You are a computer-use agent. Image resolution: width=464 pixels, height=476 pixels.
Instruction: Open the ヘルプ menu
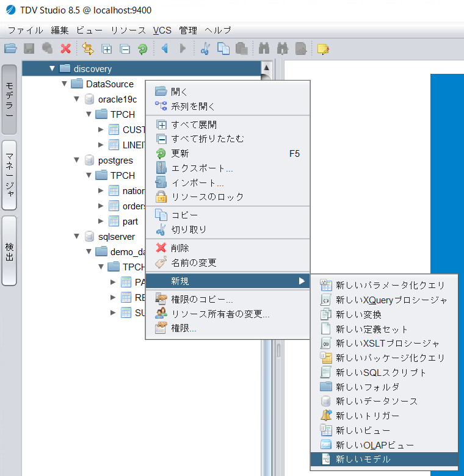218,31
